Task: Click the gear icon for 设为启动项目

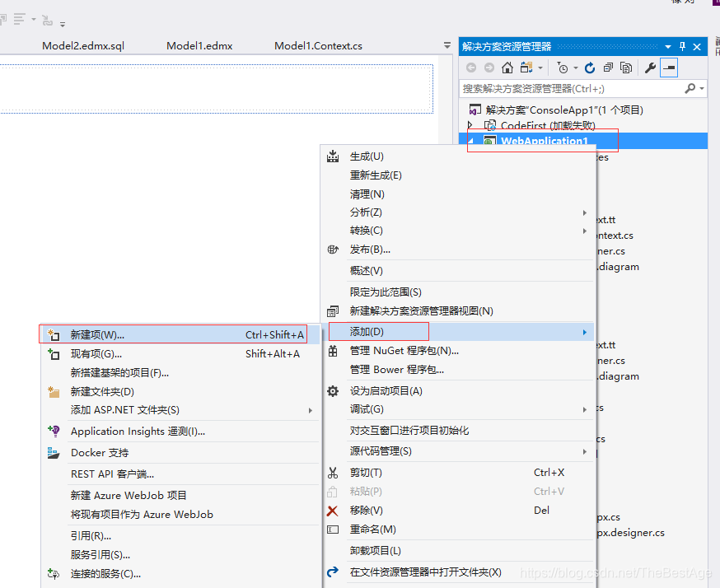Action: click(x=333, y=391)
